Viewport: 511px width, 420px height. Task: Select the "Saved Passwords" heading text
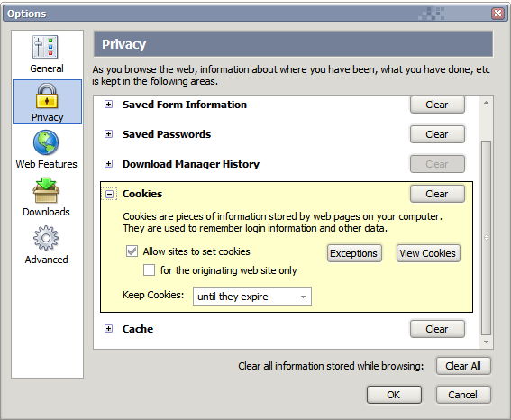point(167,134)
